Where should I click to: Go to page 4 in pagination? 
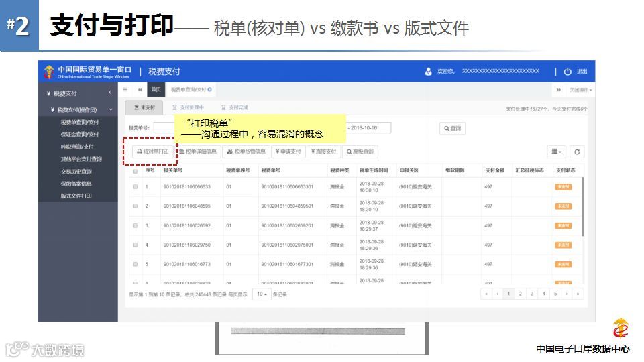(x=544, y=294)
